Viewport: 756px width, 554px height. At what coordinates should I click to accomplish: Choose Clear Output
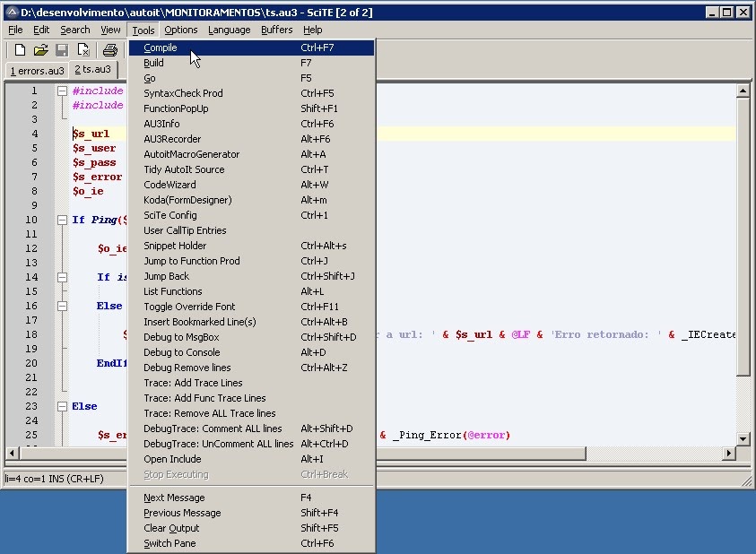coord(251,528)
